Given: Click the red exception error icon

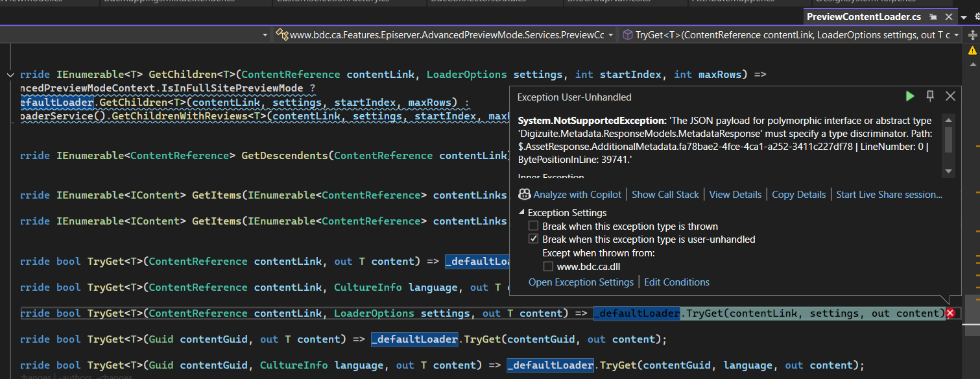Looking at the screenshot, I should coord(950,313).
